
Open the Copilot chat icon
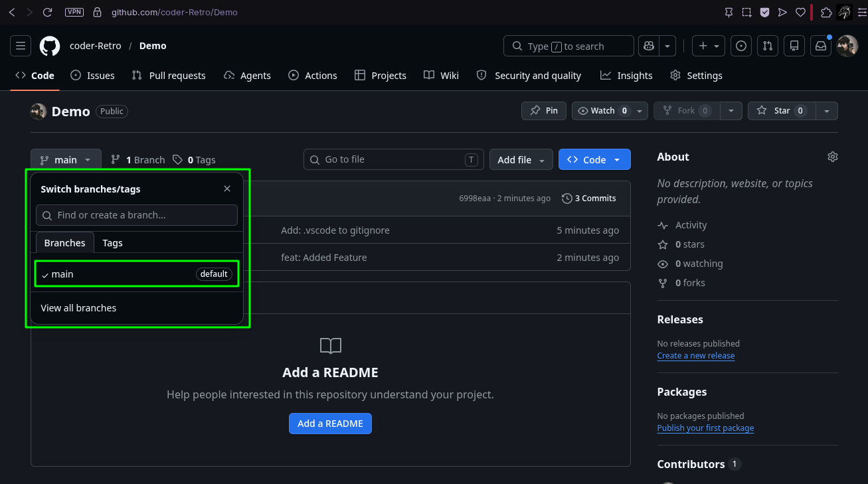[649, 46]
